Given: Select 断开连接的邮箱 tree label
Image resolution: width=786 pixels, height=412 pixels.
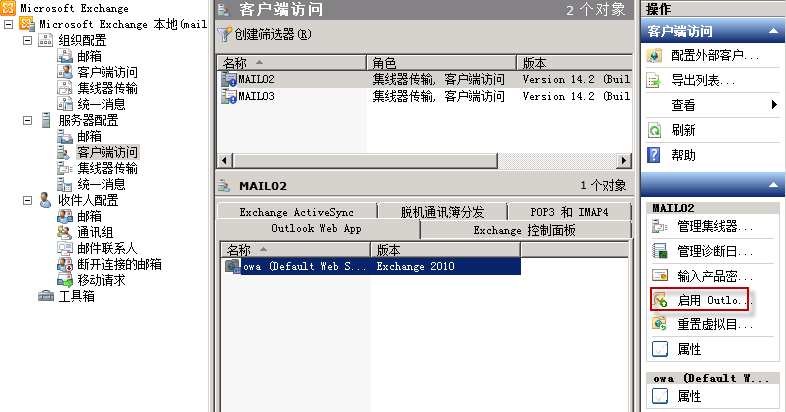Looking at the screenshot, I should coord(119,264).
